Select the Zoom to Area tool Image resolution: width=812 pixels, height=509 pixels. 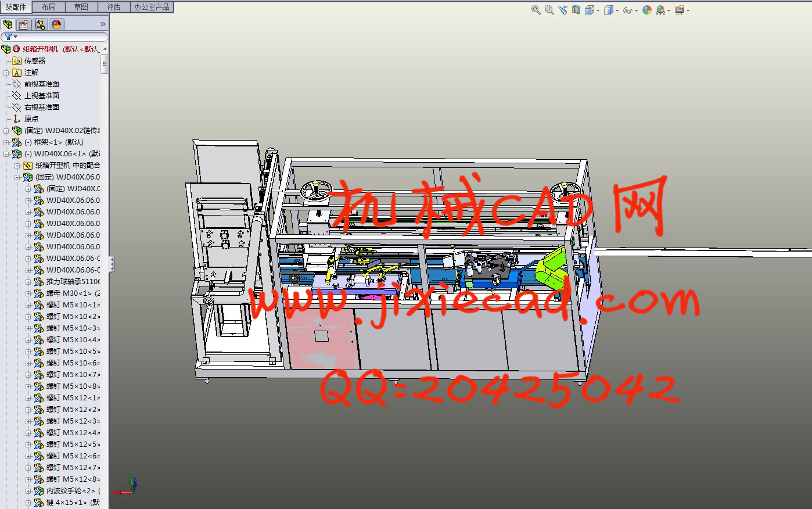[549, 10]
